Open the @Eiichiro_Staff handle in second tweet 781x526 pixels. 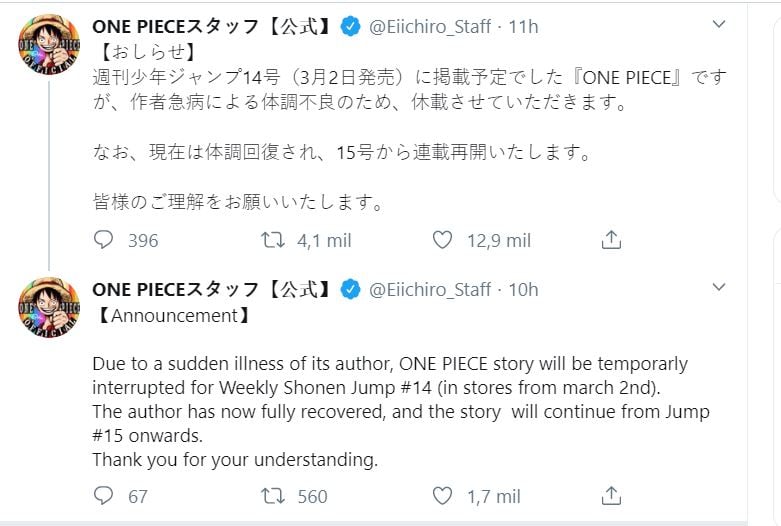click(431, 290)
